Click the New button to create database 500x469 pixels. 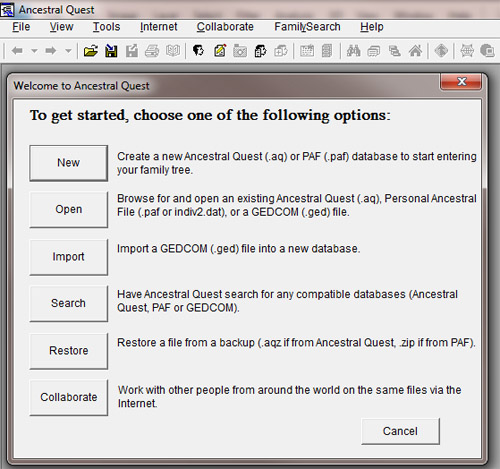(69, 163)
